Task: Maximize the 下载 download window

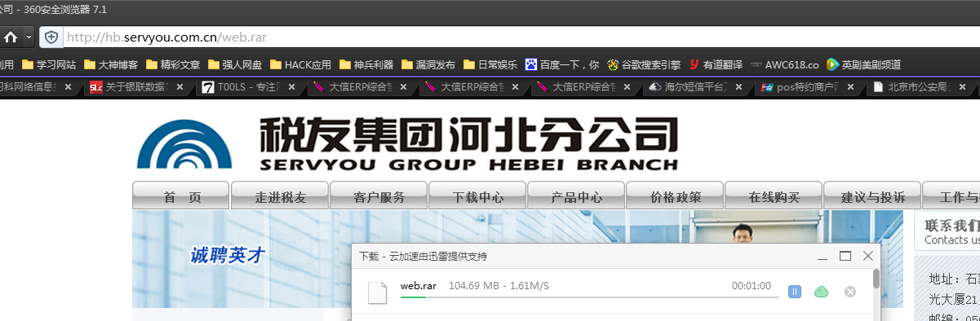Action: [x=845, y=256]
